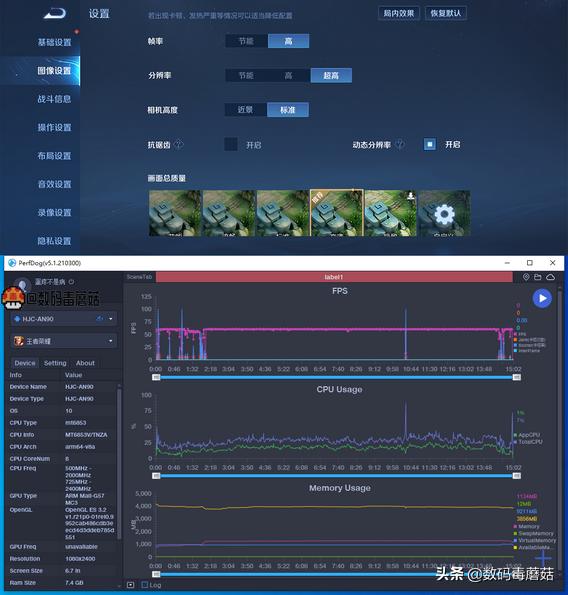Viewport: 568px width, 595px height.
Task: Click the cloud upload icon in PerfDog
Action: (x=550, y=277)
